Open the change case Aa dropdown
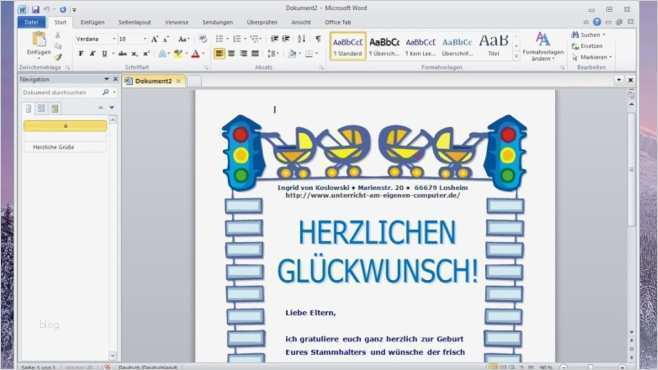658x370 pixels. tap(183, 39)
